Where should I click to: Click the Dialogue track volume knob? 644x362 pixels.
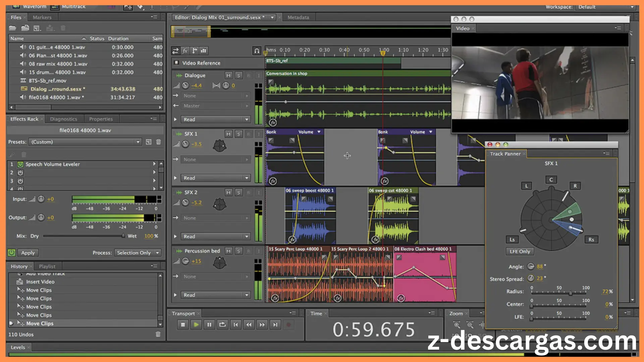[x=185, y=85]
